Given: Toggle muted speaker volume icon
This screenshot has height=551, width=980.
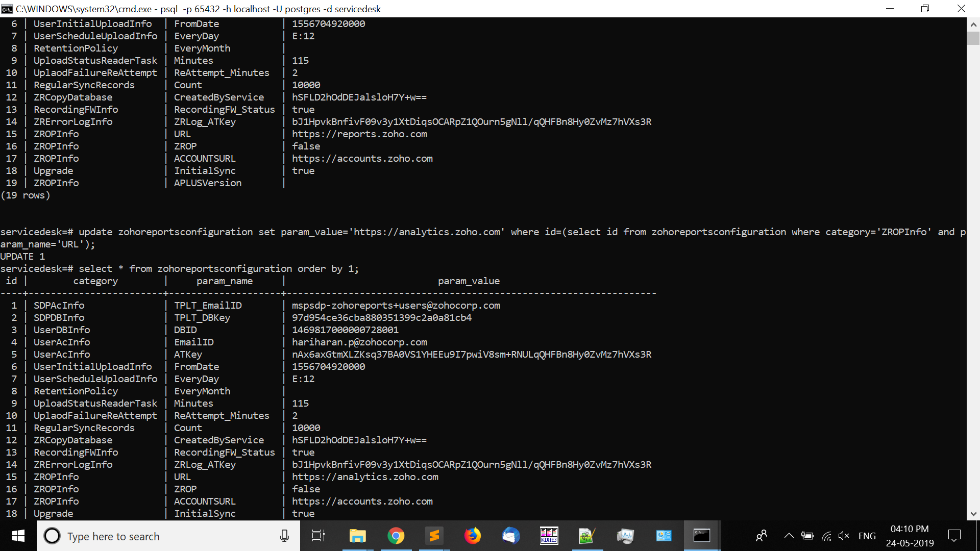Looking at the screenshot, I should point(844,536).
